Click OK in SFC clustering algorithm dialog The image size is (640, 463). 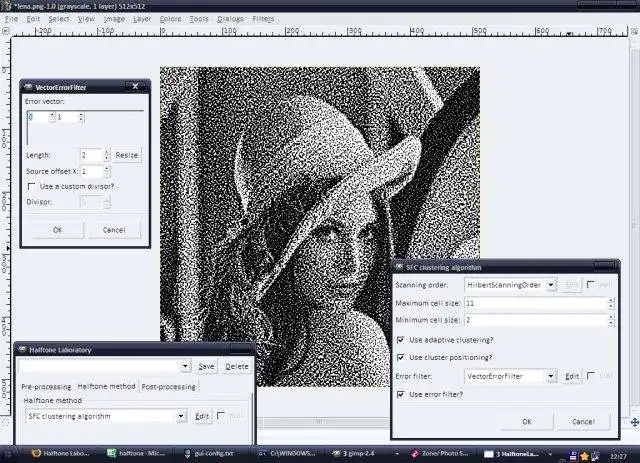[x=527, y=421]
